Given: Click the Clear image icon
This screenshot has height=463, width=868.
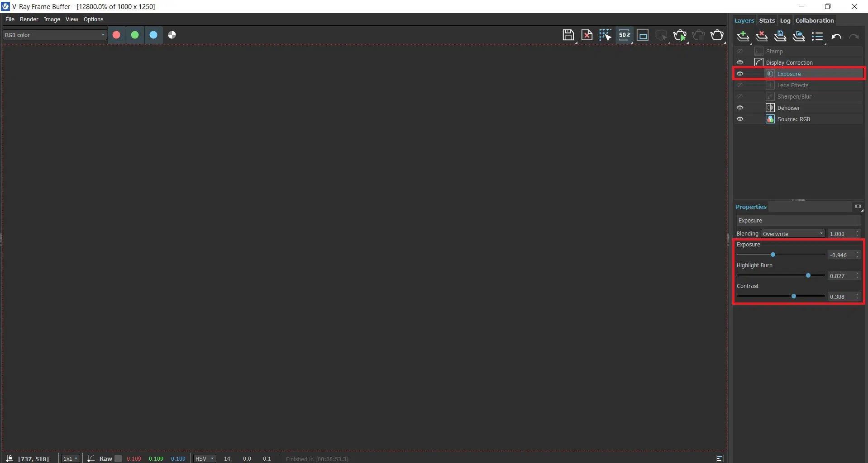Looking at the screenshot, I should click(x=587, y=35).
